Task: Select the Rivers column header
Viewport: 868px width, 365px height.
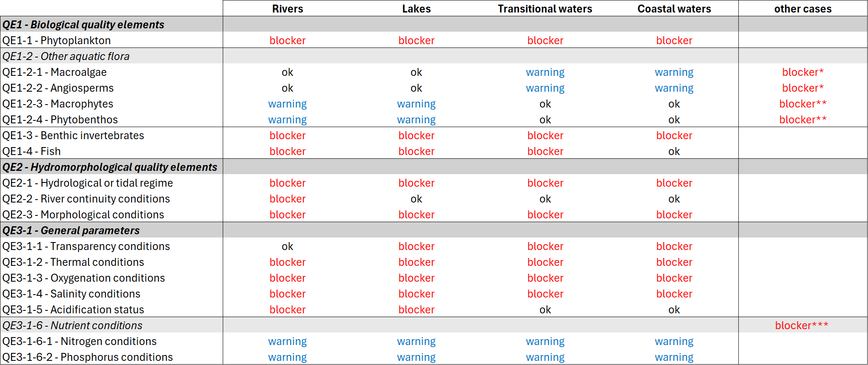Action: (x=287, y=9)
